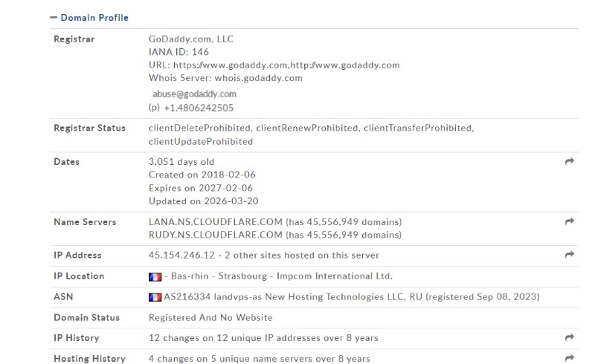The height and width of the screenshot is (364, 595).
Task: Click 12 changes on 12 unique IP addresses
Action: pyautogui.click(x=263, y=338)
